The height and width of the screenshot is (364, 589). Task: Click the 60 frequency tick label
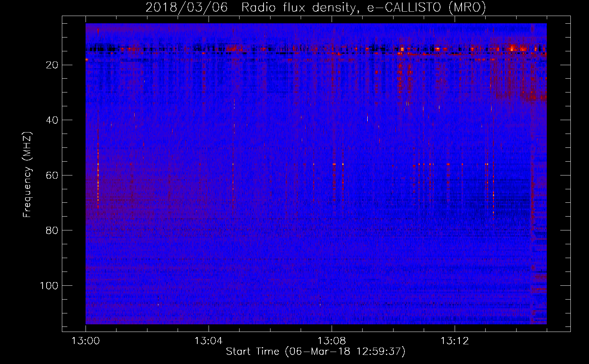click(x=52, y=175)
